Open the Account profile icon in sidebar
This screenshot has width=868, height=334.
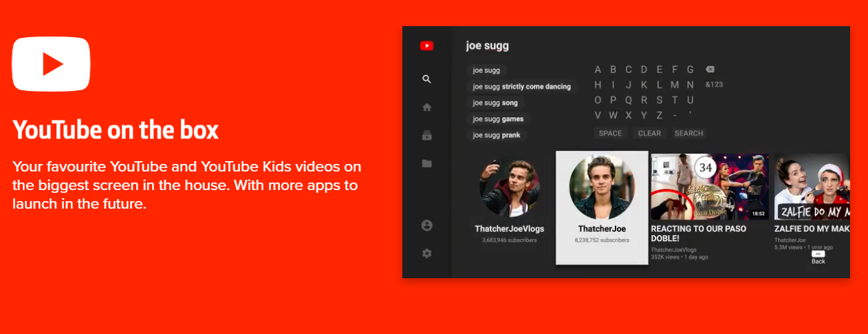coord(426,225)
